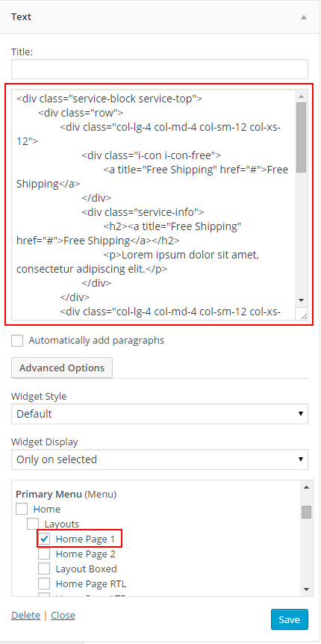Click the Save button
321x644 pixels.
290,619
